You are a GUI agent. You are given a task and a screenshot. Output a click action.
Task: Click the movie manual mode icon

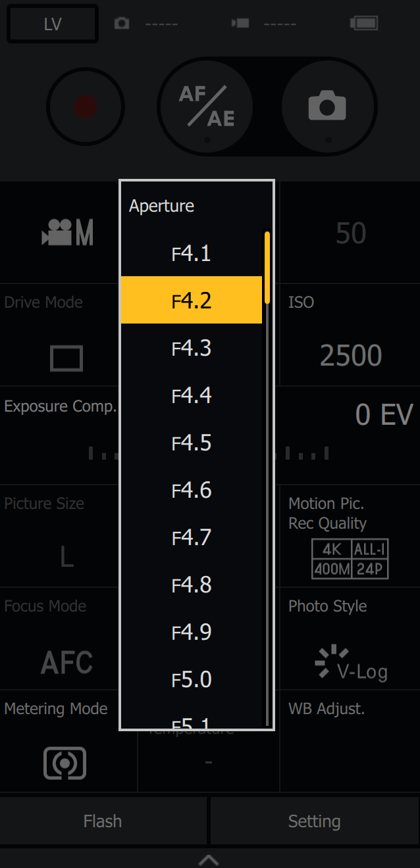pos(67,233)
